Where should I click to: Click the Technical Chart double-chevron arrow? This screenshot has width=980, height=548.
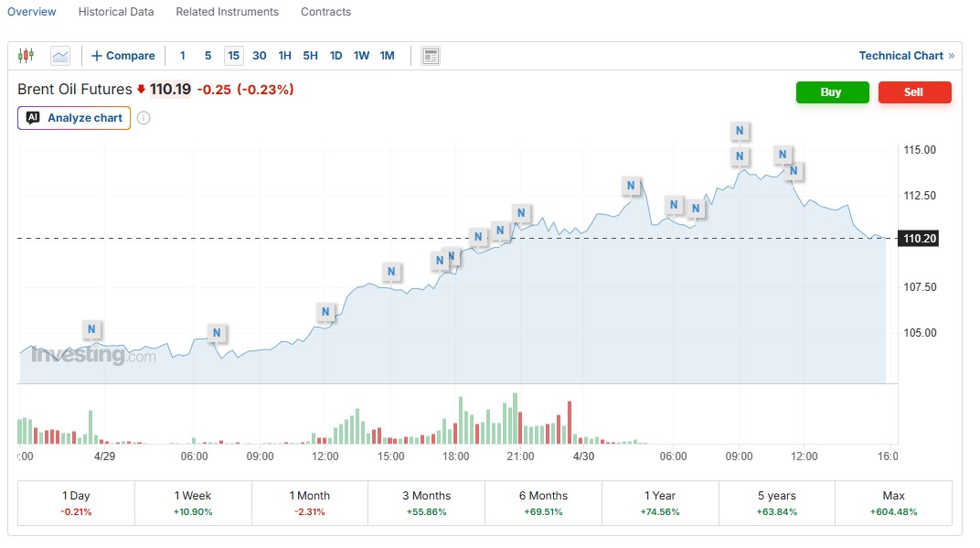tap(952, 56)
